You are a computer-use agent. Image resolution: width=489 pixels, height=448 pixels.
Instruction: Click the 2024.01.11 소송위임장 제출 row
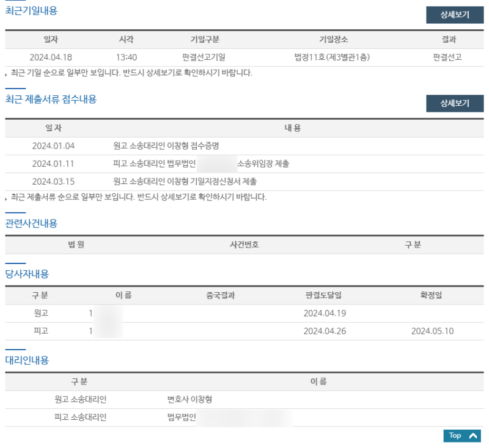[x=201, y=164]
